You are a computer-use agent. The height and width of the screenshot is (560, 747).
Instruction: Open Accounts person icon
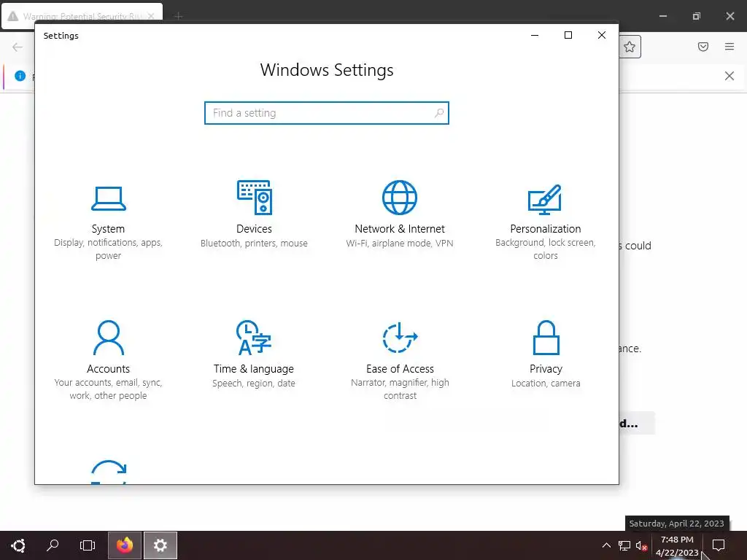109,338
